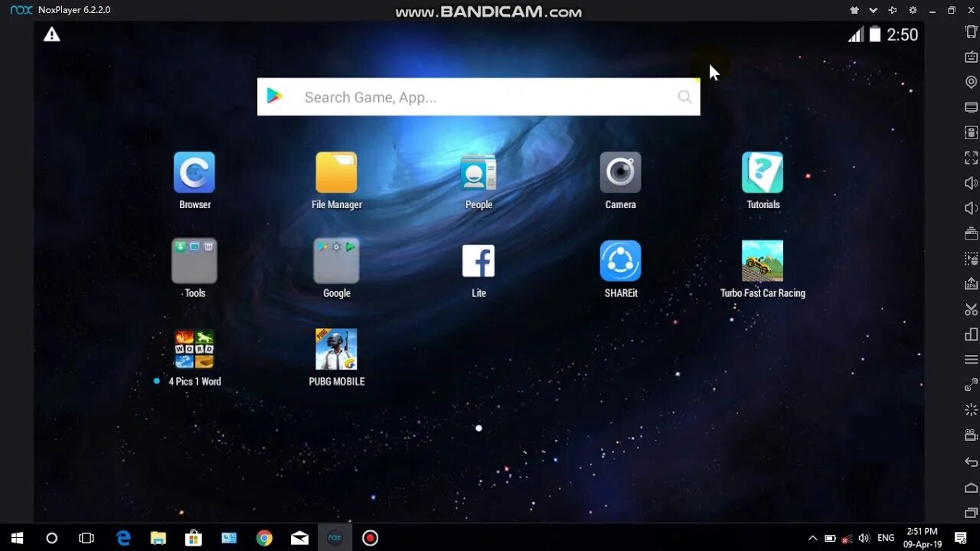Open virtual location pin in sidebar
This screenshot has width=980, height=551.
[971, 82]
